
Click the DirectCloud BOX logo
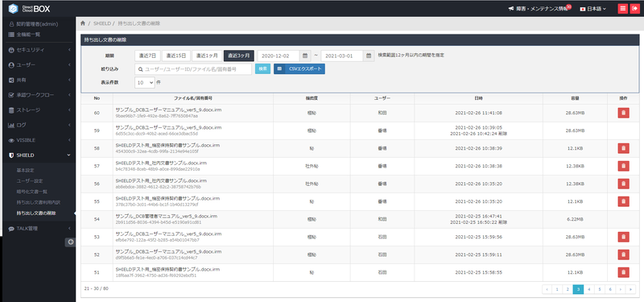point(29,8)
